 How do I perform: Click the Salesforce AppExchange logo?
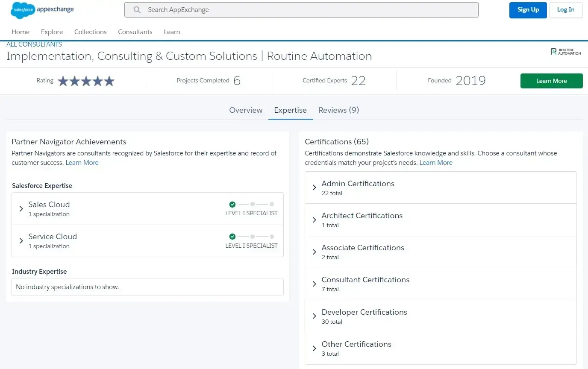click(42, 10)
